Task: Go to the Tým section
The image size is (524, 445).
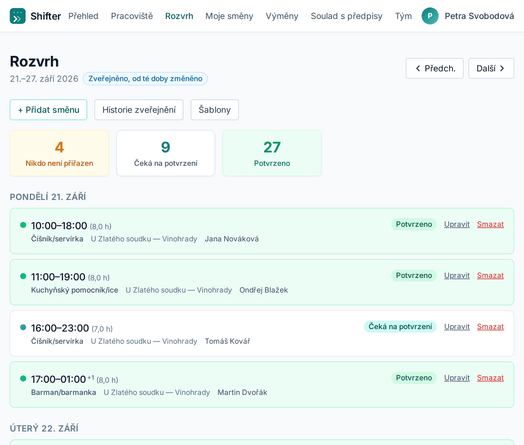Action: click(x=403, y=16)
